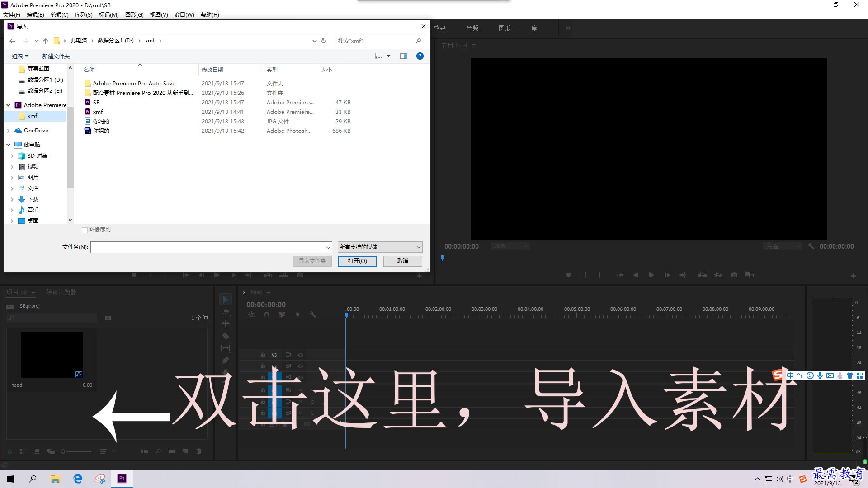Viewport: 868px width, 488px height.
Task: Sort files by the 修改日期 column
Action: tap(212, 70)
